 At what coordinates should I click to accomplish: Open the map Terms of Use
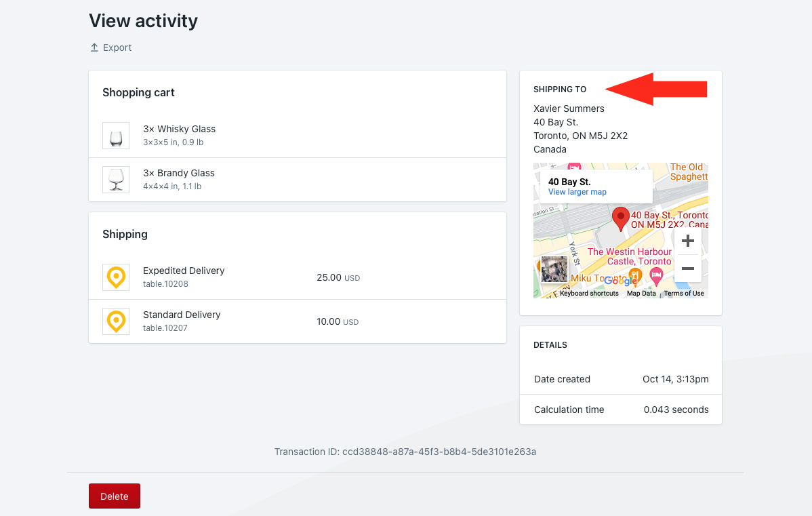(x=683, y=294)
